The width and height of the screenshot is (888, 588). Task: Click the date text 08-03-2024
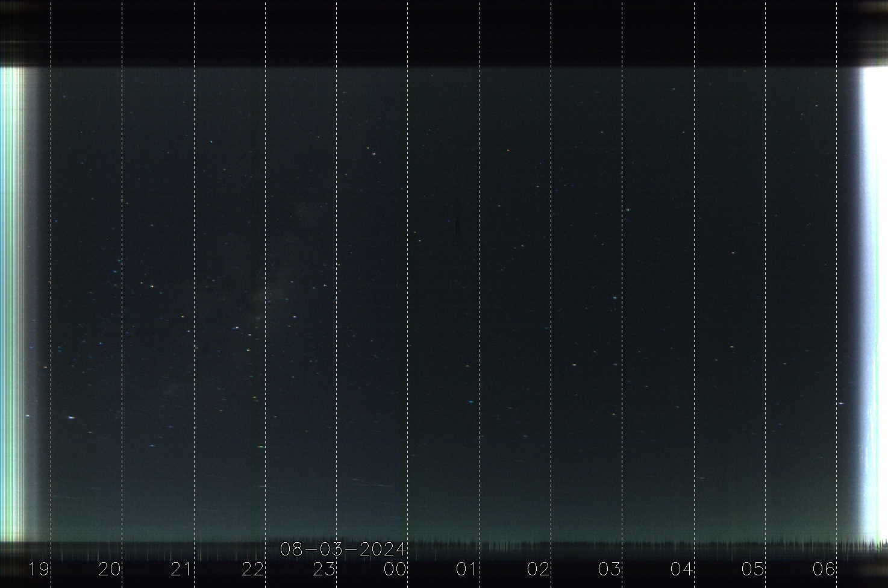click(x=343, y=549)
